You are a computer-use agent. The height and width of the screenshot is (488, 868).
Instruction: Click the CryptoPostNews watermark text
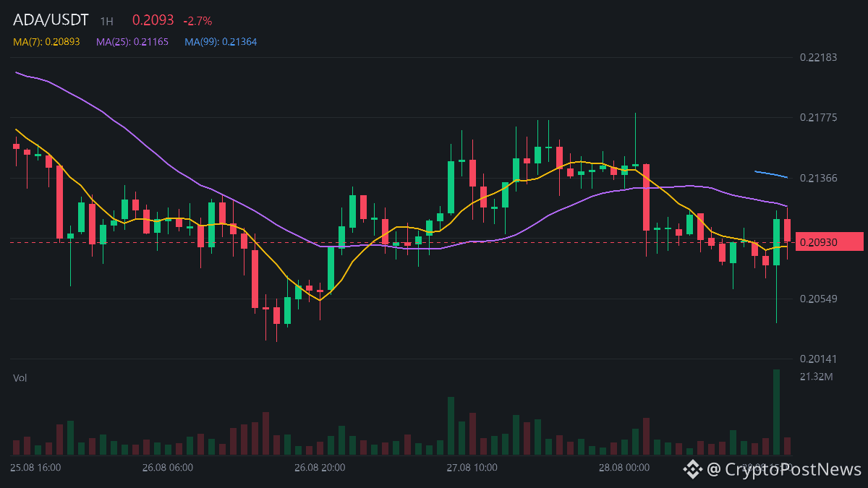click(784, 470)
